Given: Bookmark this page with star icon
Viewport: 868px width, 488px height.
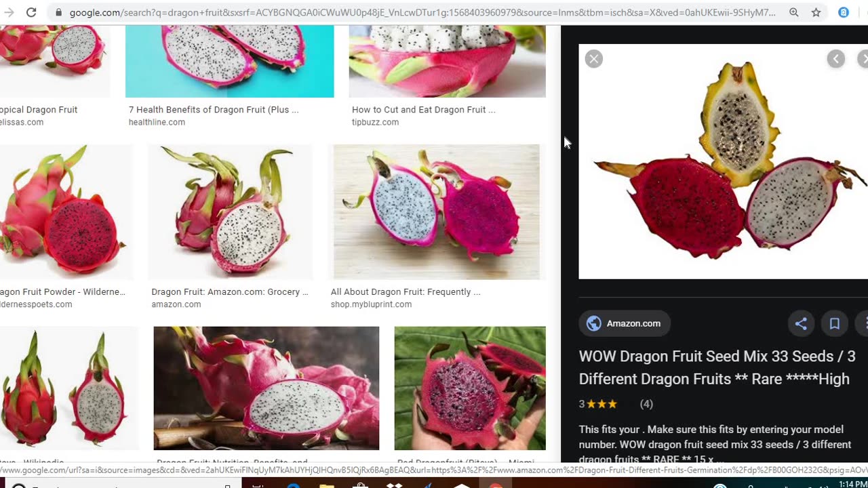Looking at the screenshot, I should pyautogui.click(x=816, y=12).
